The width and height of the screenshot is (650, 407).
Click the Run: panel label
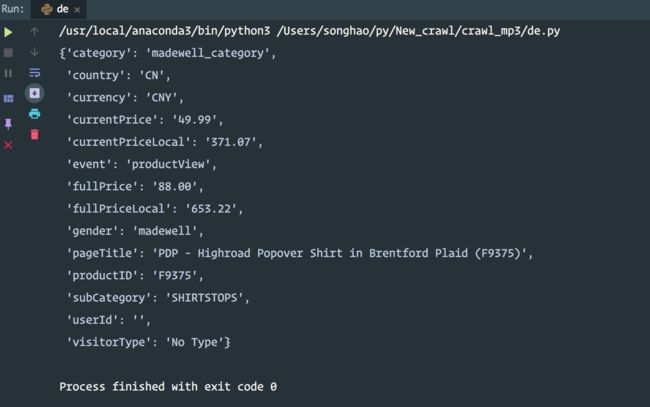pyautogui.click(x=12, y=9)
